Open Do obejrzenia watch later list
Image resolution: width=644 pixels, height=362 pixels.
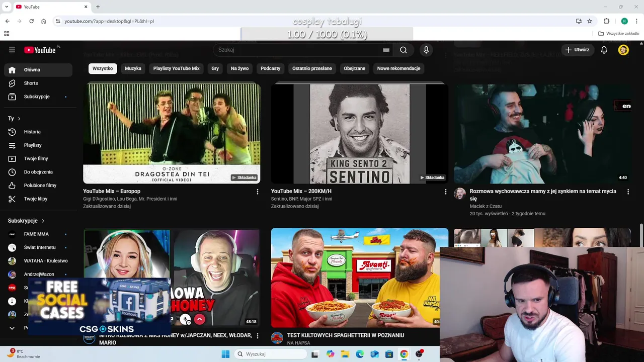point(38,172)
